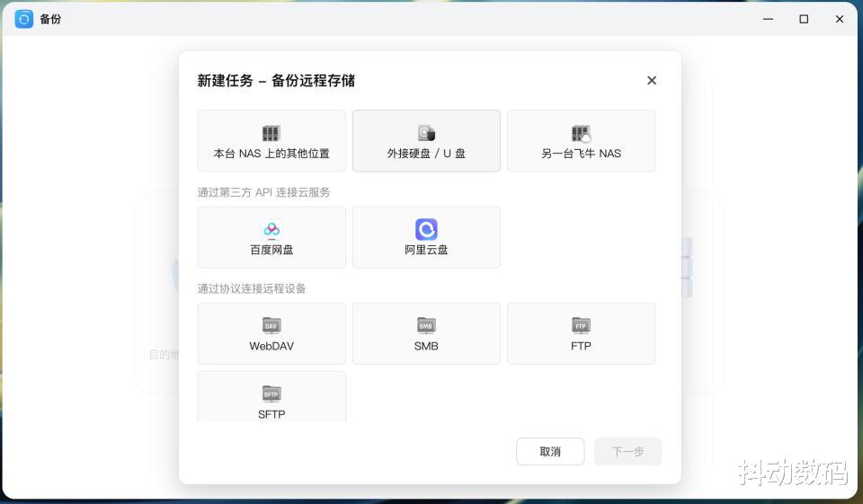The width and height of the screenshot is (863, 504).
Task: Choose the external hard drive / USB icon
Action: click(426, 133)
